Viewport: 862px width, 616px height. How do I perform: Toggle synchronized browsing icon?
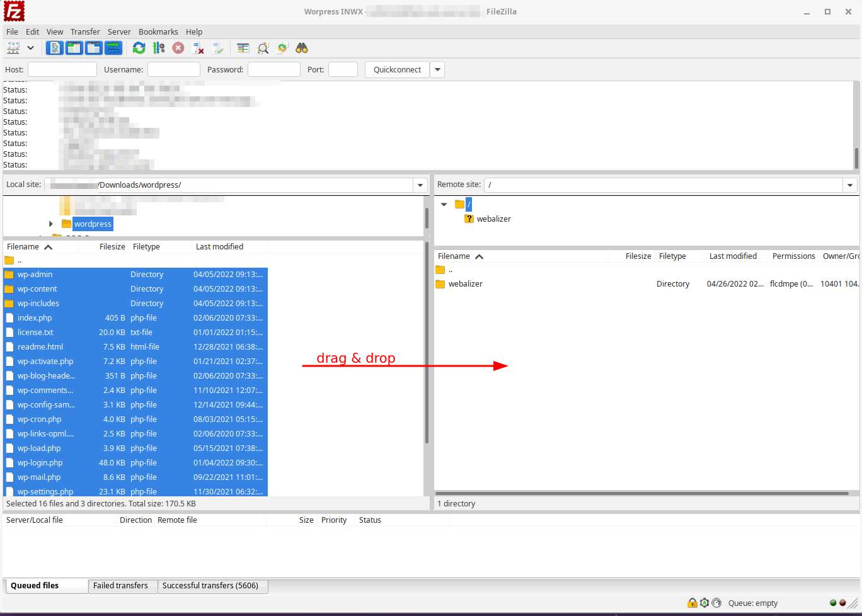282,48
